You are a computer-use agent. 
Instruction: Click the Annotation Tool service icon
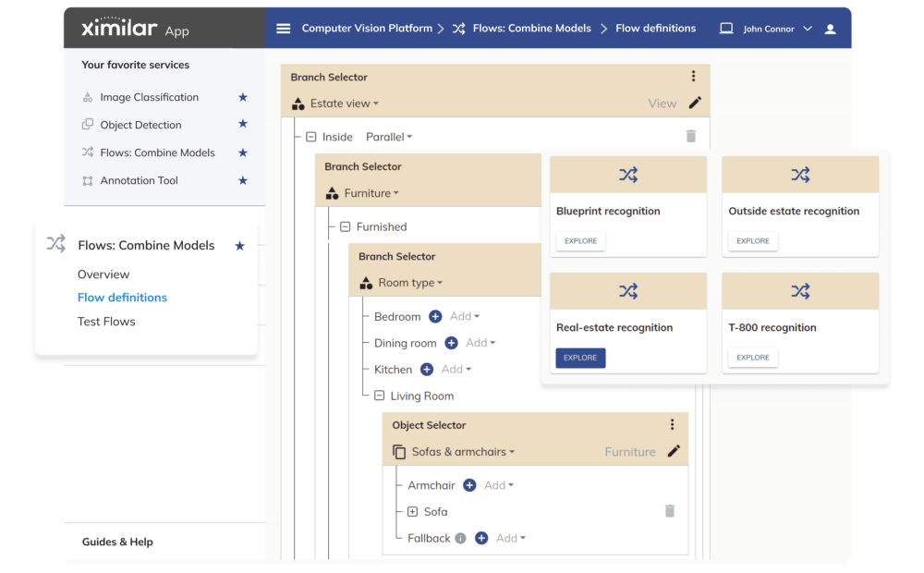[87, 181]
